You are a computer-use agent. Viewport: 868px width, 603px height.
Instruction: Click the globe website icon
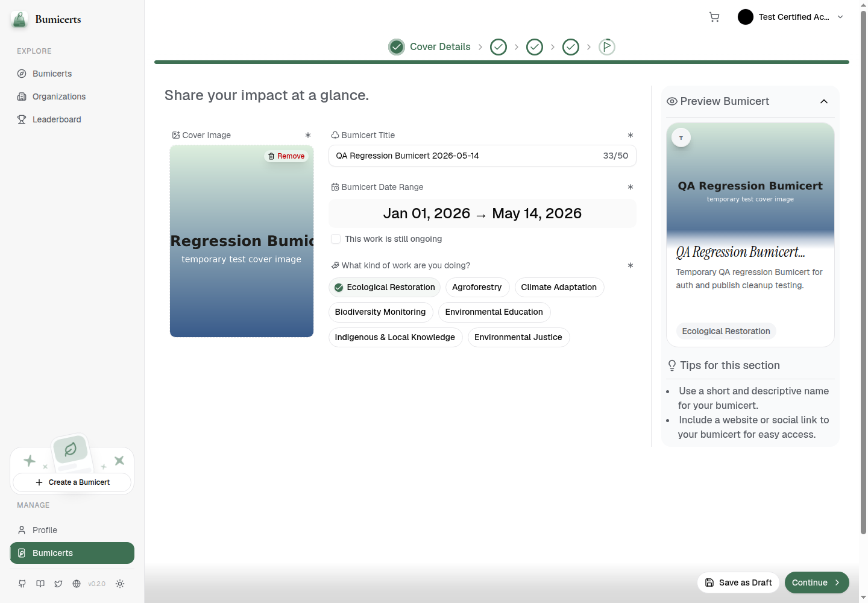tap(77, 584)
